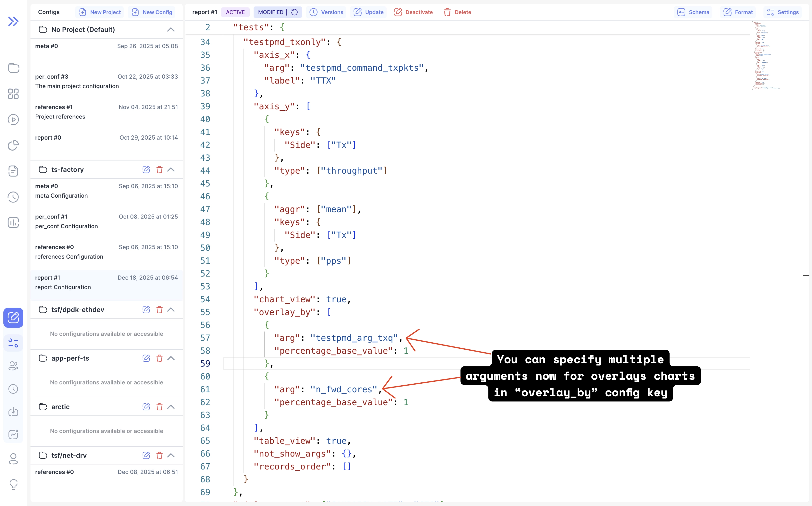This screenshot has height=506, width=812.
Task: Open the play/runs icon in sidebar
Action: (x=13, y=119)
